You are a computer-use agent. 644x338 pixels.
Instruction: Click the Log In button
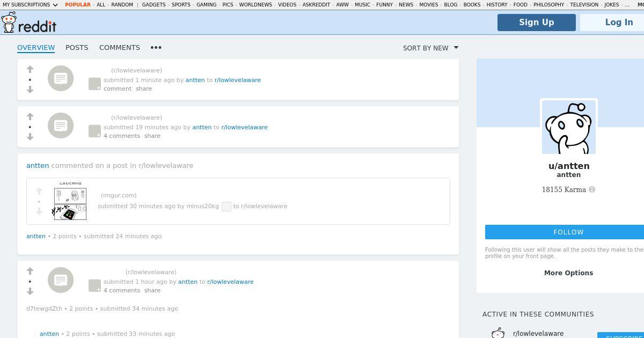(612, 22)
